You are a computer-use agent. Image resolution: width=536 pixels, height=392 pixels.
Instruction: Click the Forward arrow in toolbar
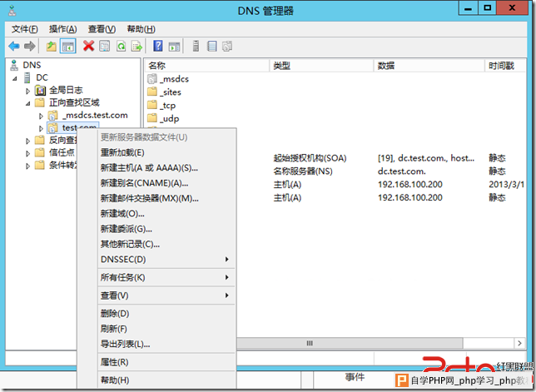[x=30, y=46]
